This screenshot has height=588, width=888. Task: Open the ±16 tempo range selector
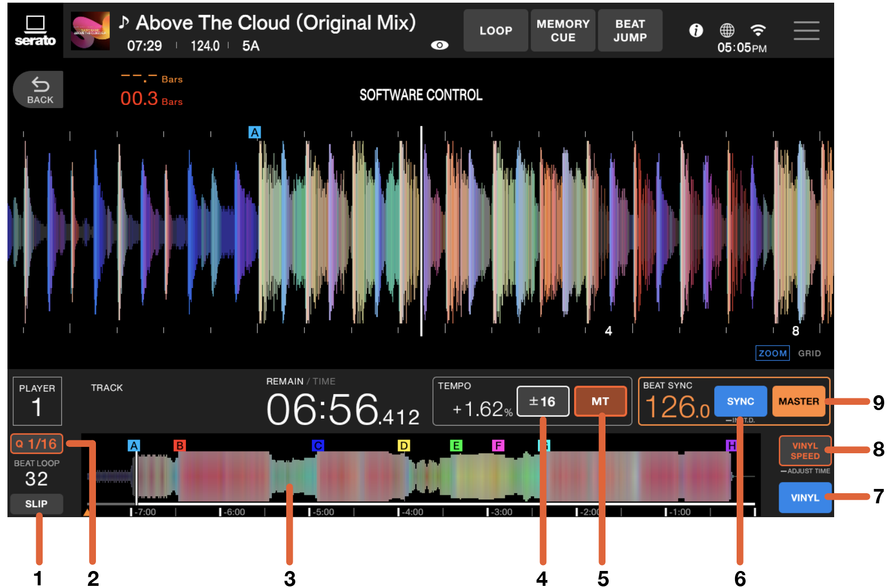point(543,401)
